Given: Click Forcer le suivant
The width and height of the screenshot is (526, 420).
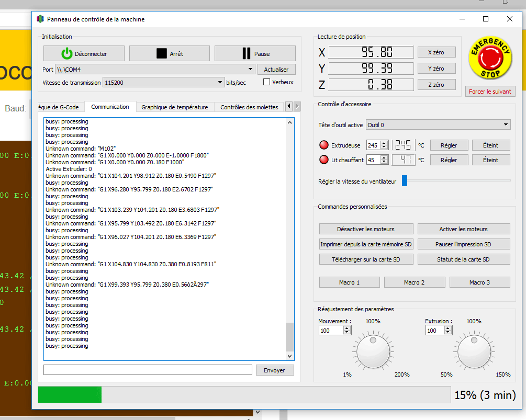Looking at the screenshot, I should [490, 92].
